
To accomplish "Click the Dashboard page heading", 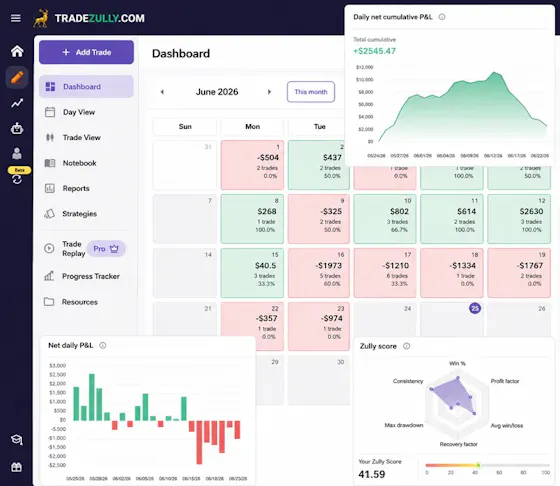I will (181, 54).
